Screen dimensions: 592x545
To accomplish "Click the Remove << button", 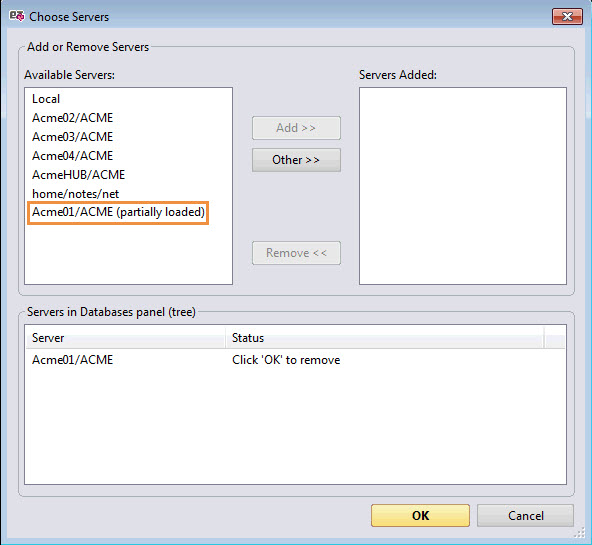I will tap(296, 253).
